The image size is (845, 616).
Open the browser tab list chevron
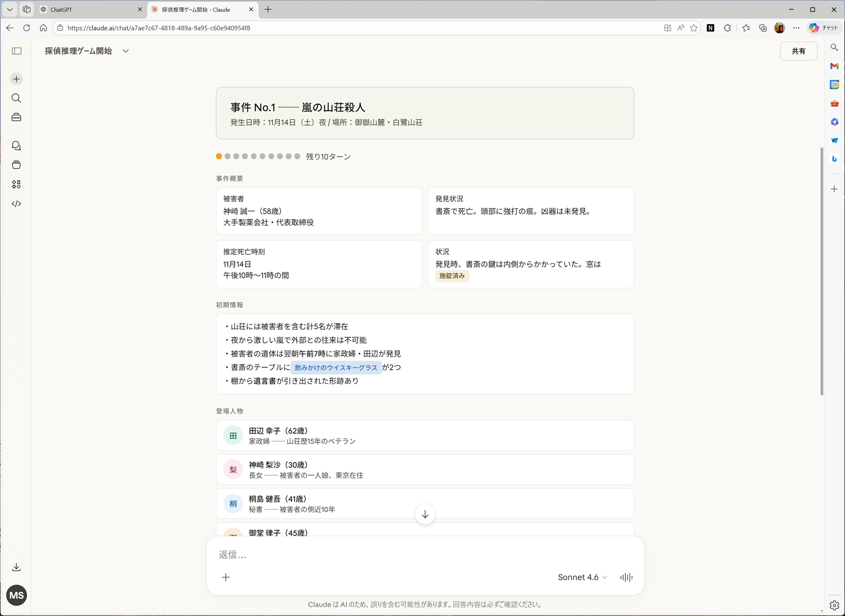9,9
